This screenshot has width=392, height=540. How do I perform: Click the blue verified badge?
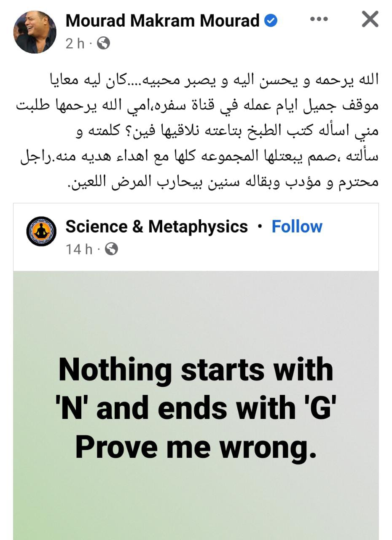click(271, 21)
